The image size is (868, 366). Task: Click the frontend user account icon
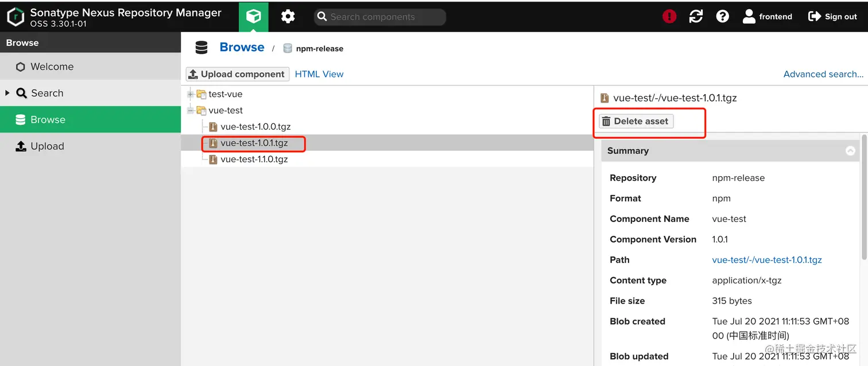click(749, 17)
